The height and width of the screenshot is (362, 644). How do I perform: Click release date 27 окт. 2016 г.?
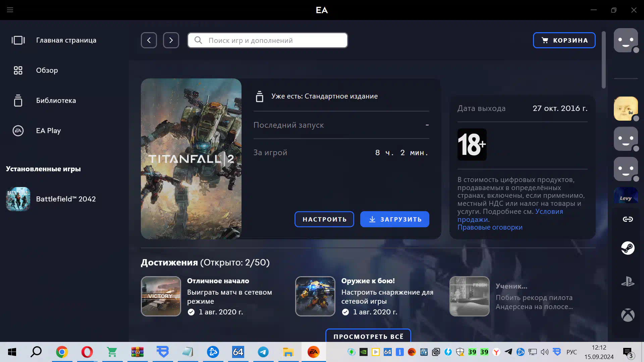click(x=560, y=108)
